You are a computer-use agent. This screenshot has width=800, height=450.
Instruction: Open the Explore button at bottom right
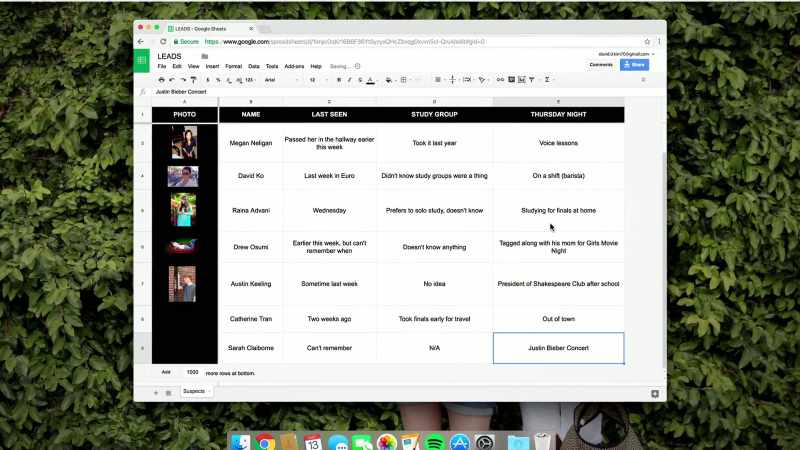[x=655, y=393]
